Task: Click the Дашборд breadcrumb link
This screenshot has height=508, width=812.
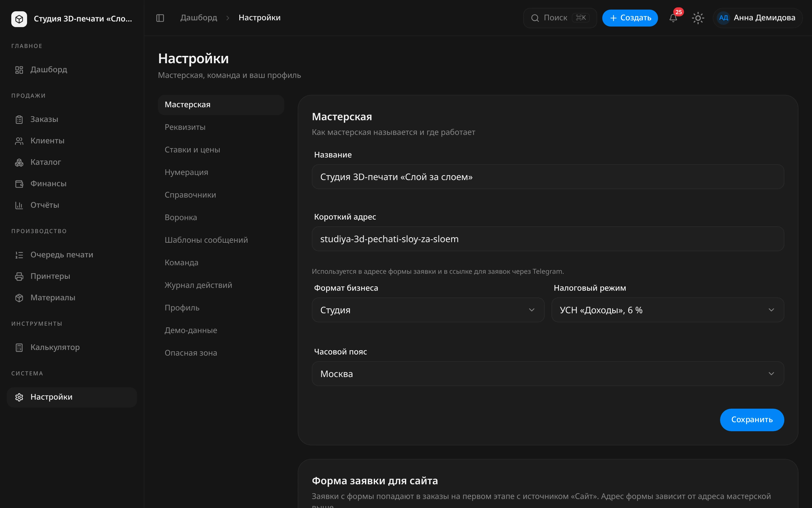Action: pos(199,18)
